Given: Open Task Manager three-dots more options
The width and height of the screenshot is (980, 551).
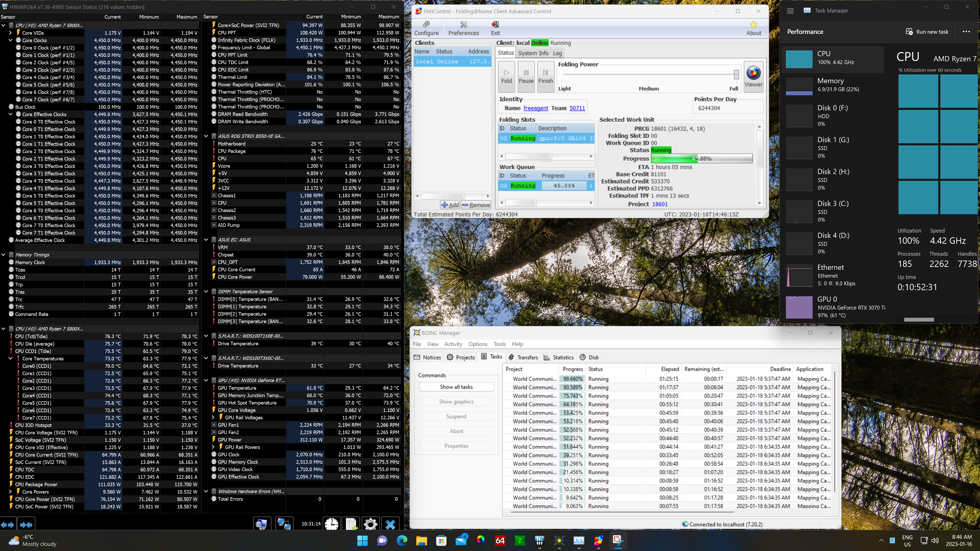Looking at the screenshot, I should [x=966, y=32].
